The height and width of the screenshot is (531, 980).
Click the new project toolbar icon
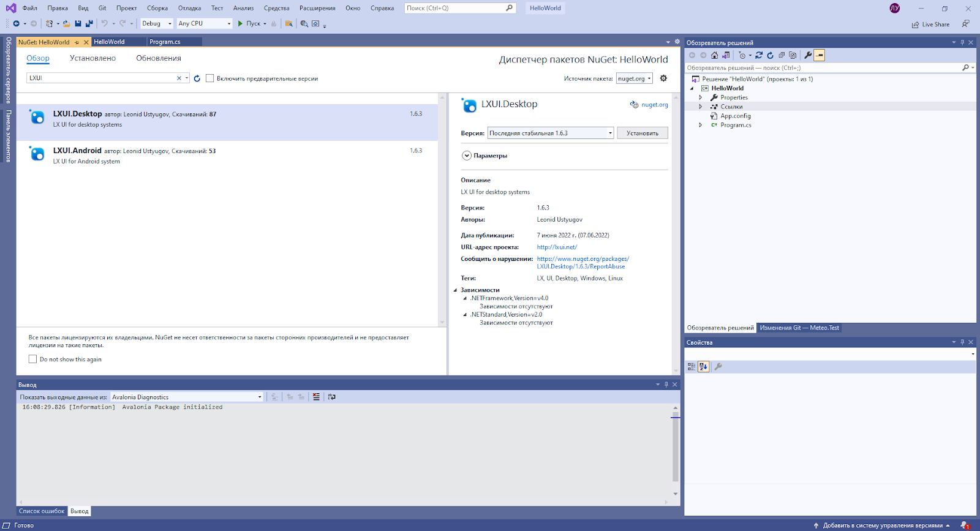tap(50, 24)
